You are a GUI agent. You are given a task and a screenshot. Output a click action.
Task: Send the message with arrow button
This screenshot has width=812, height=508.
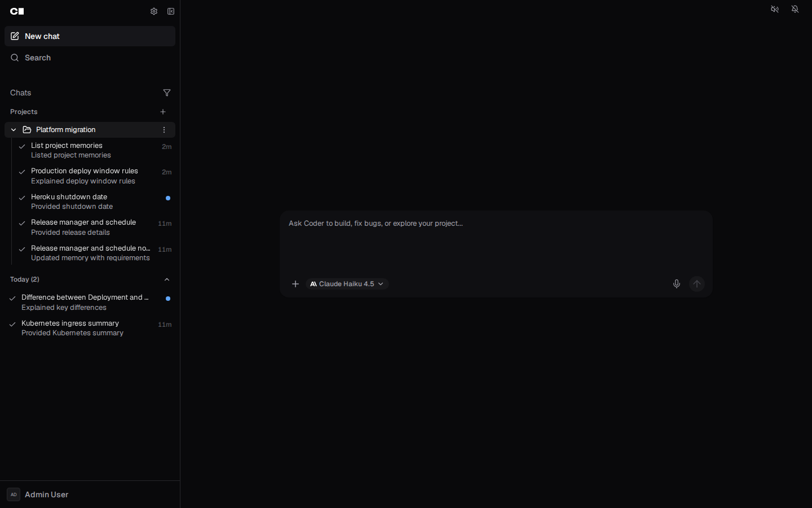[x=697, y=284]
